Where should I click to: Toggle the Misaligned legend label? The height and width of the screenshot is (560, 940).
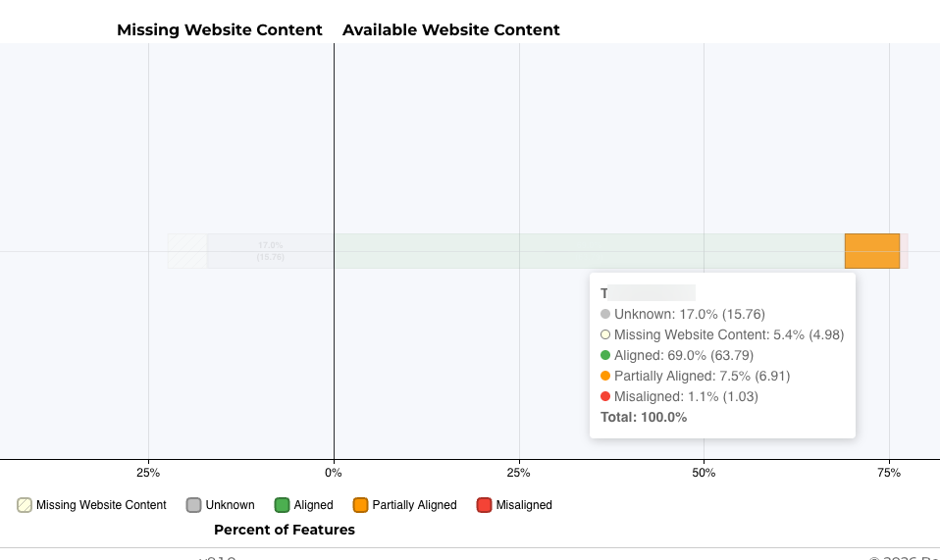point(524,505)
